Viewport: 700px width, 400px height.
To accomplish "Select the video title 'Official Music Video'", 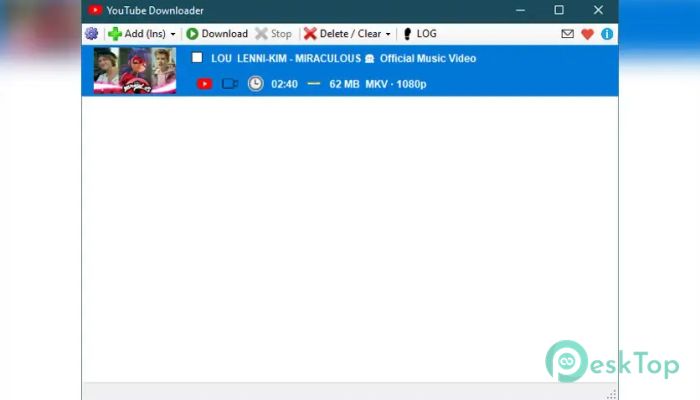I will tap(428, 58).
